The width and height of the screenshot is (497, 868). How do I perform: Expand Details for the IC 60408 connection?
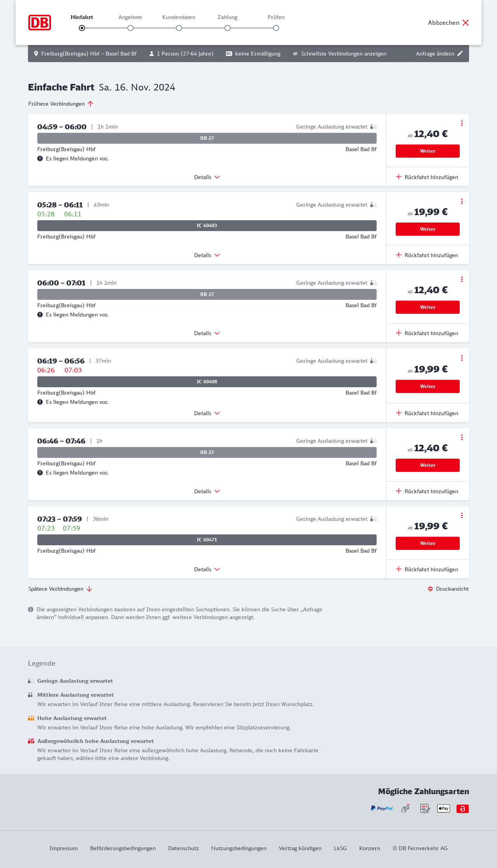(207, 413)
